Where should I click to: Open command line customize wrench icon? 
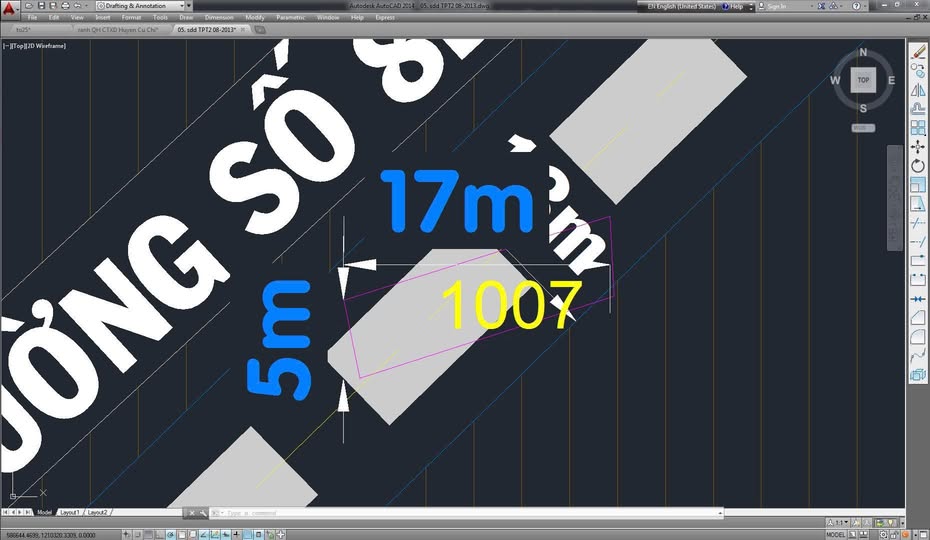pos(203,513)
